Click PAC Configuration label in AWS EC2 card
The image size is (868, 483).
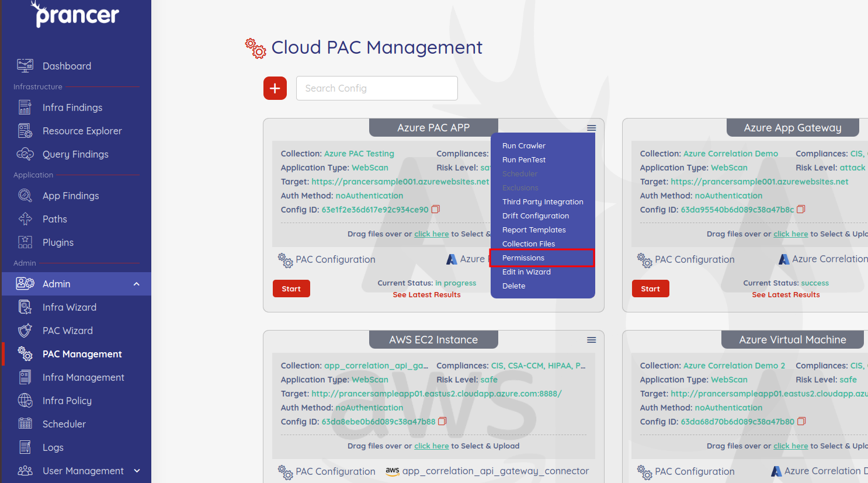pos(335,471)
